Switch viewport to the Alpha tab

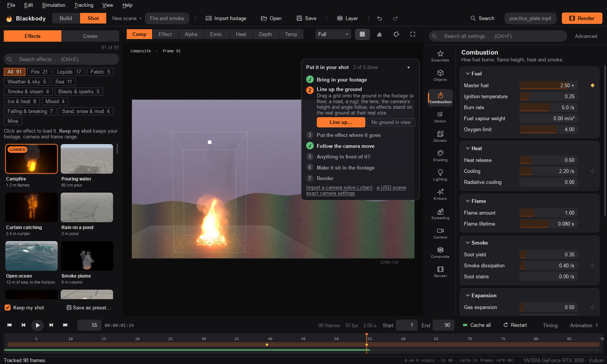[191, 34]
